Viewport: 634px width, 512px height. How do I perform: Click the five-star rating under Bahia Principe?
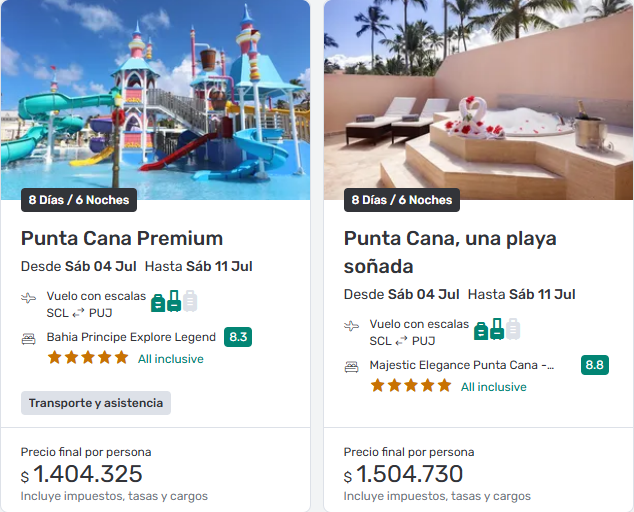tap(88, 358)
